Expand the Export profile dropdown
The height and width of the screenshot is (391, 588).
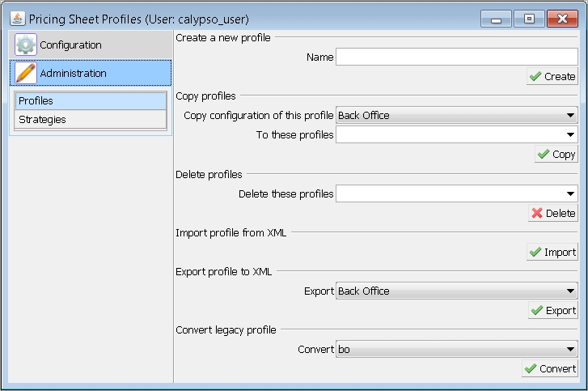click(x=456, y=291)
